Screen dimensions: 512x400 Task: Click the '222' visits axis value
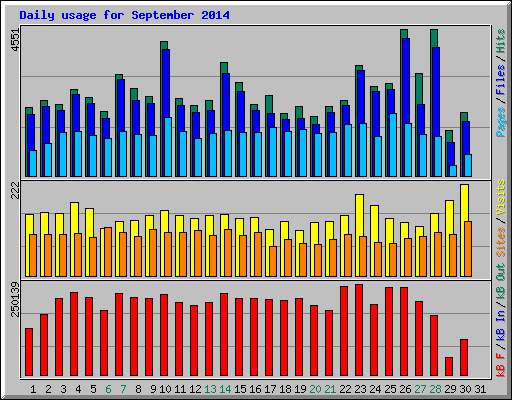tap(15, 191)
